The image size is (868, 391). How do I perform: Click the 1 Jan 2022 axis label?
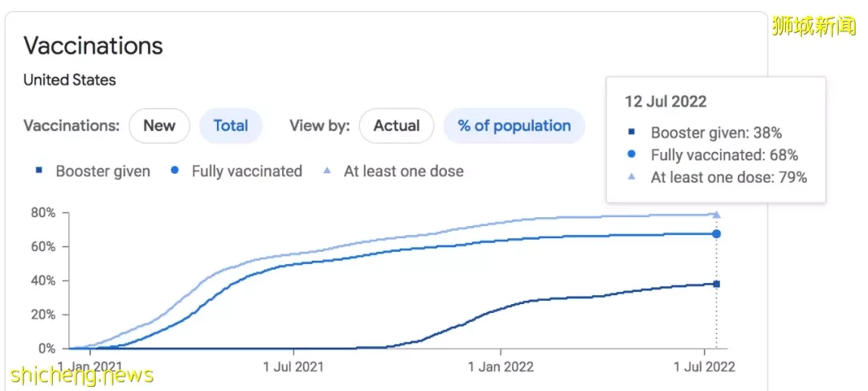click(x=501, y=367)
